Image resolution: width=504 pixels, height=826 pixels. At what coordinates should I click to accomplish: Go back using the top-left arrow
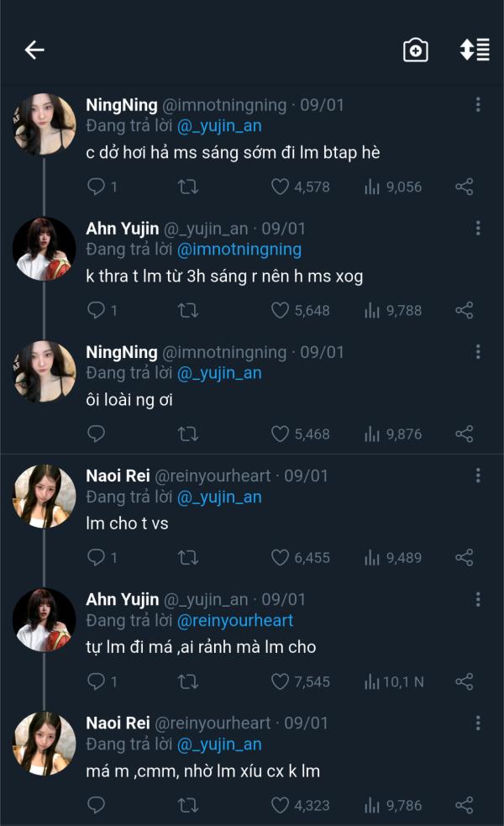(34, 50)
